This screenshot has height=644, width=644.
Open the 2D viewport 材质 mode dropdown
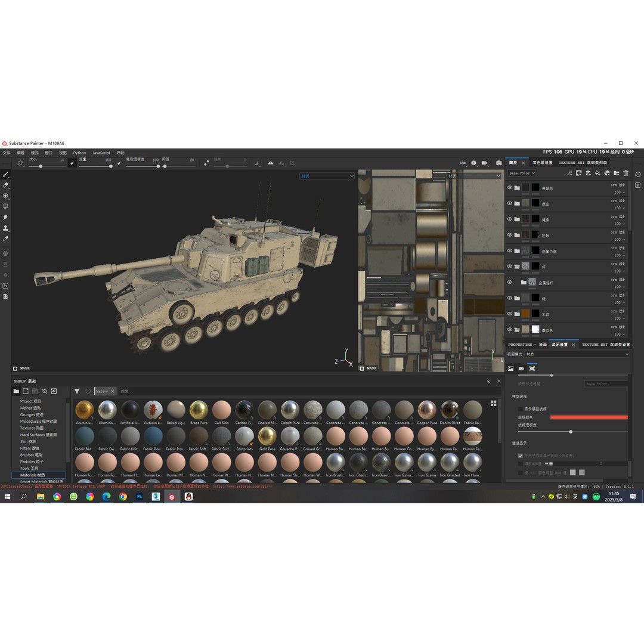click(x=474, y=176)
